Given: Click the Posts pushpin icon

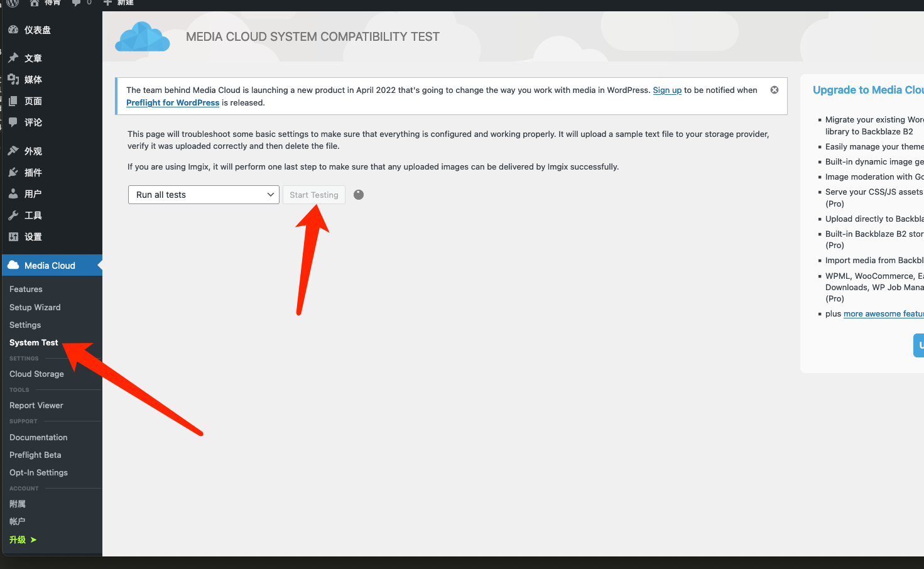Looking at the screenshot, I should 13,58.
